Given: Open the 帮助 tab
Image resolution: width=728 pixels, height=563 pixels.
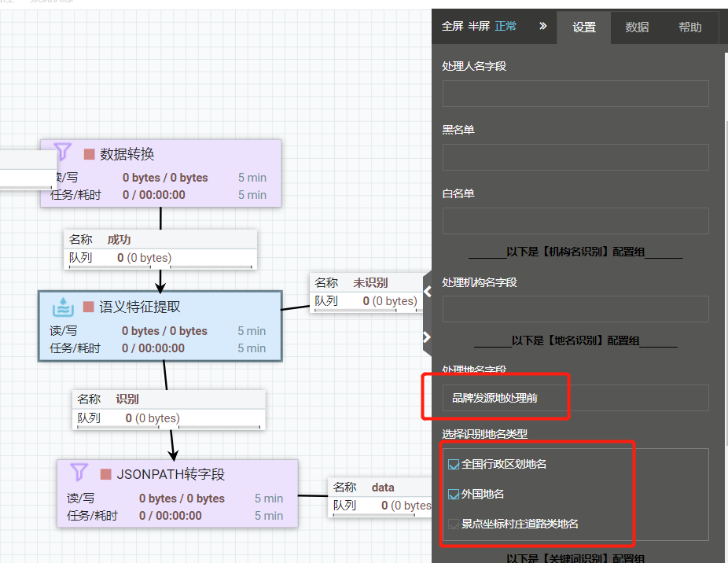Looking at the screenshot, I should (689, 28).
